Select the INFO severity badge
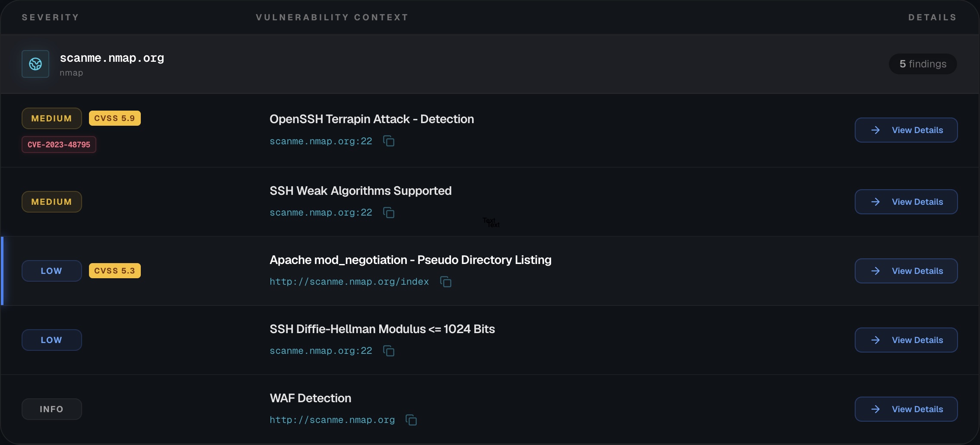Image resolution: width=980 pixels, height=445 pixels. tap(51, 409)
